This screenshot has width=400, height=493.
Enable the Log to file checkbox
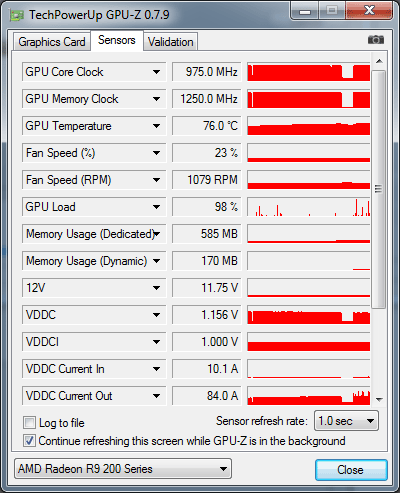pos(29,423)
